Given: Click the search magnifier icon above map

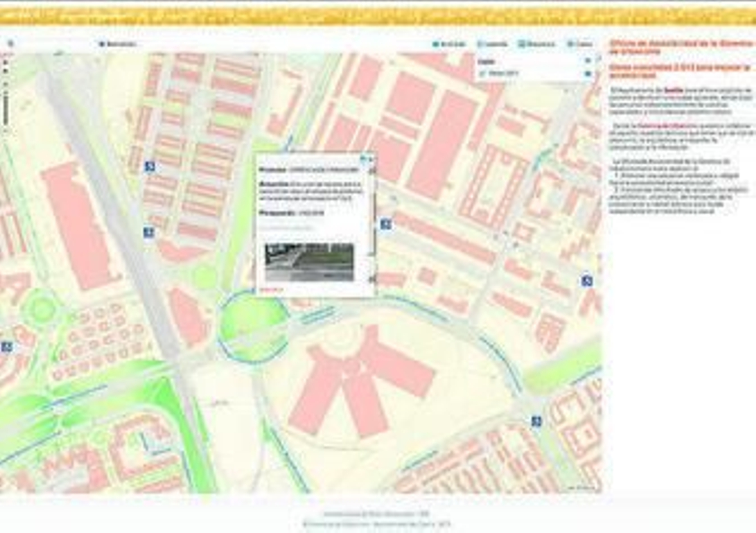Looking at the screenshot, I should click(11, 44).
